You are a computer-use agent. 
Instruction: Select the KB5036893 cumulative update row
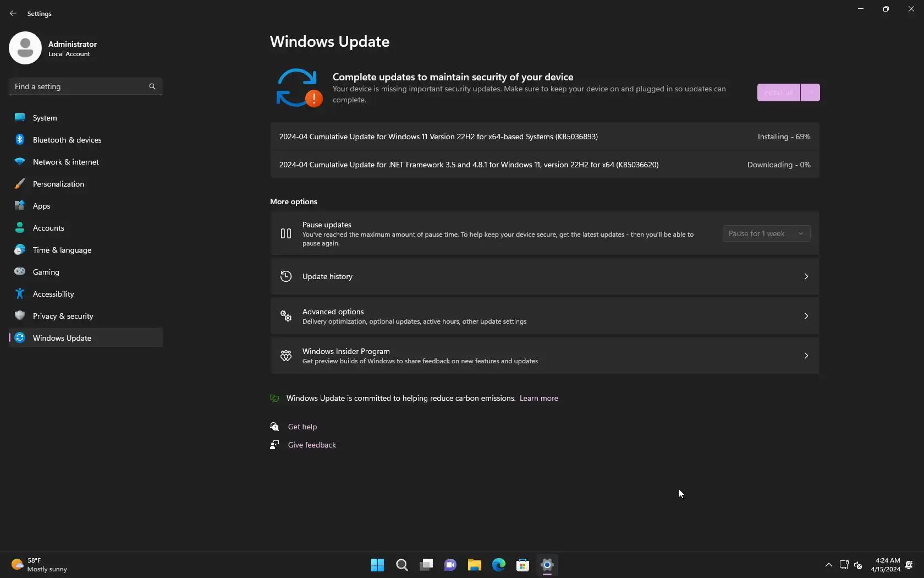coord(544,137)
